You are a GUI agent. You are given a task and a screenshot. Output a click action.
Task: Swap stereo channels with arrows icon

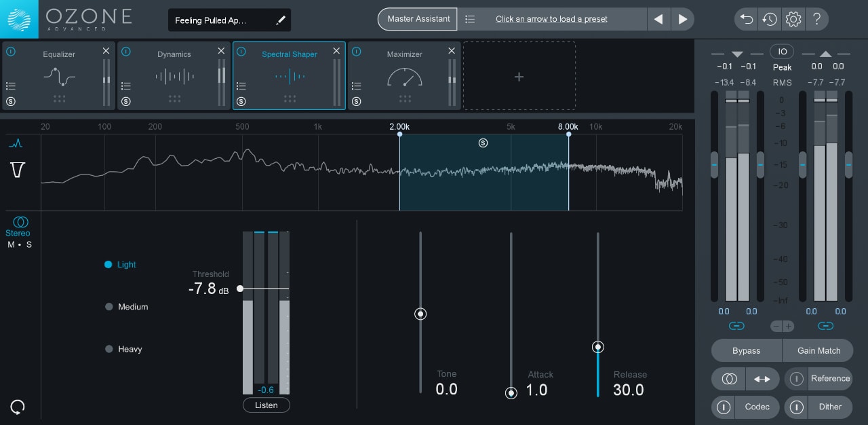757,379
